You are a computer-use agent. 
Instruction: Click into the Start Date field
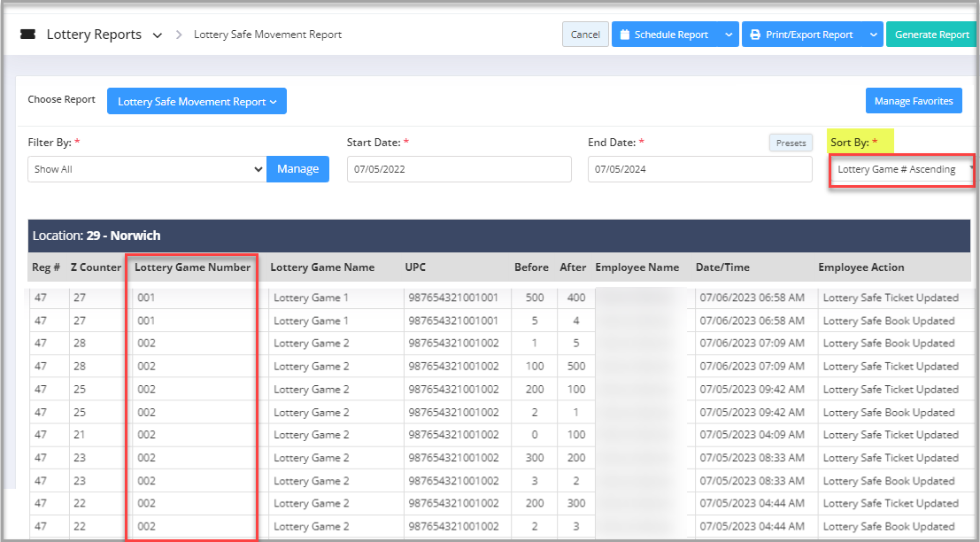pos(459,169)
